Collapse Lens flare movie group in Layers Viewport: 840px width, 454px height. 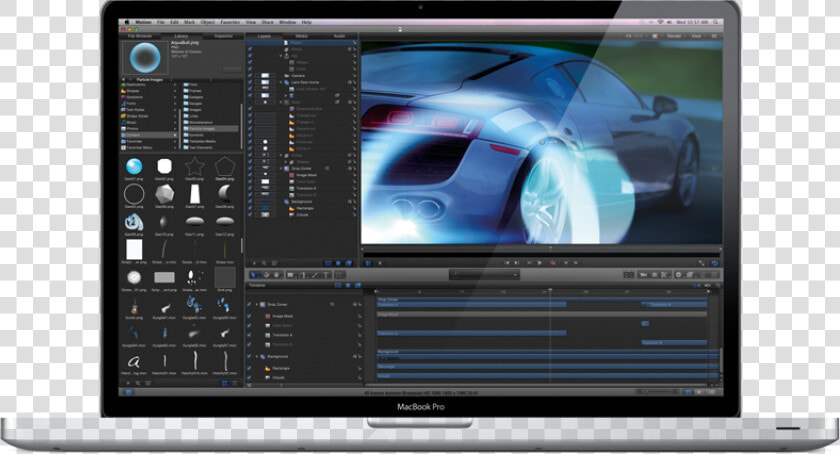pos(281,82)
